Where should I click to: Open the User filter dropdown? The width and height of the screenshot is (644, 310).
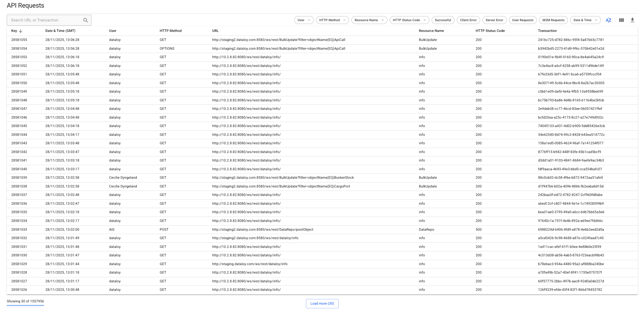coord(304,20)
